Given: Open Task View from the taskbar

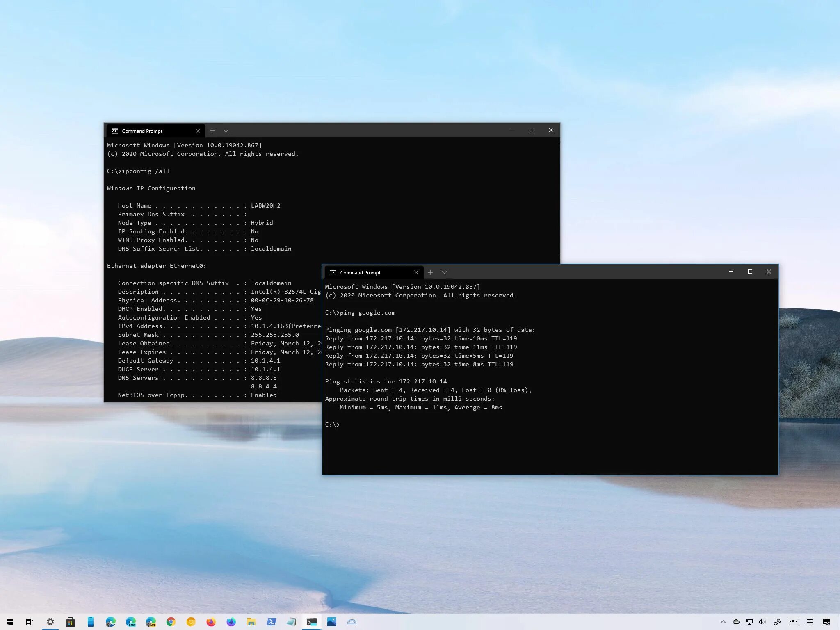Looking at the screenshot, I should [x=30, y=622].
